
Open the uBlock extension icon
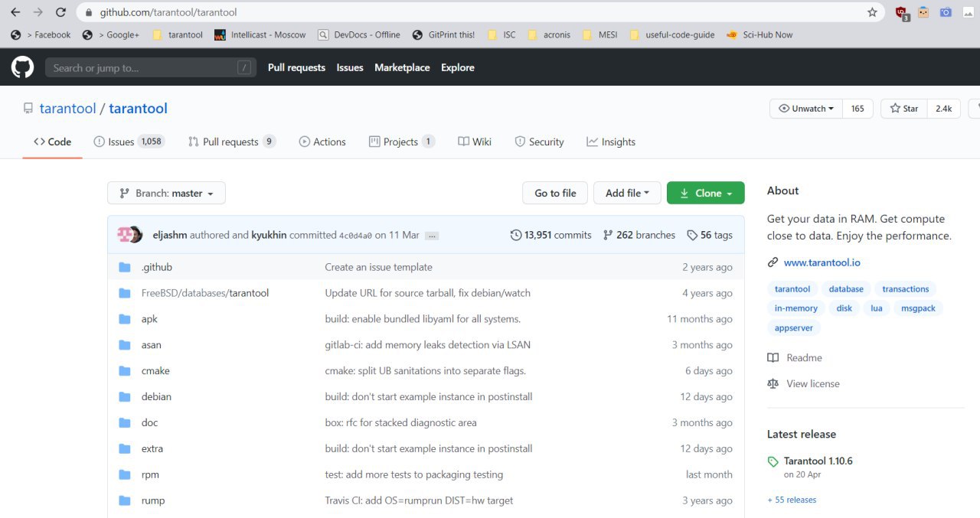pyautogui.click(x=902, y=13)
